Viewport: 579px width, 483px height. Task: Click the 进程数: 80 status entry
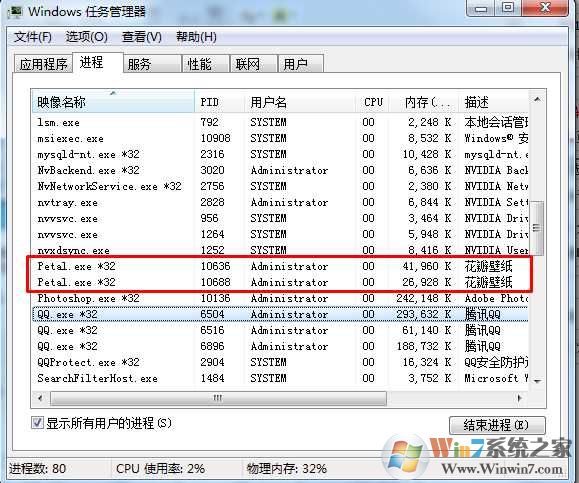37,469
